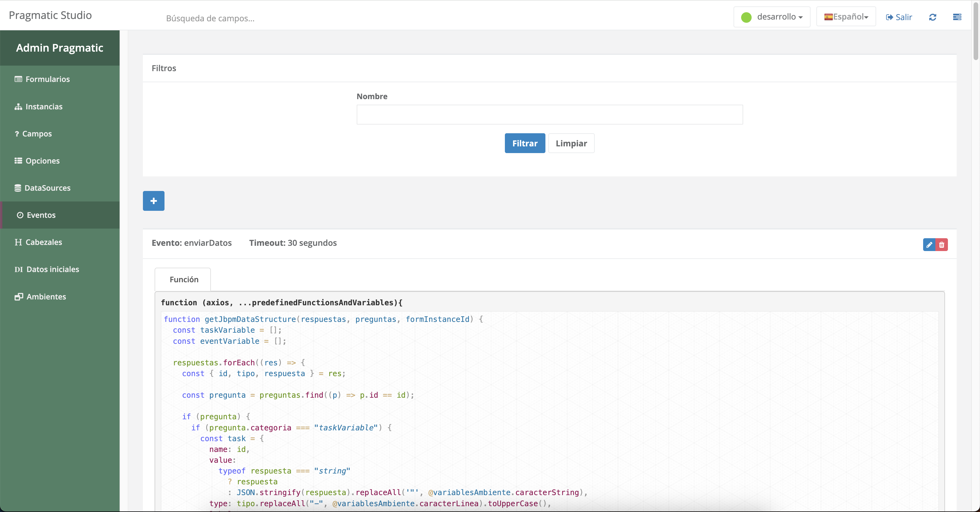Open the Opciones sidebar entry
The height and width of the screenshot is (512, 980).
[60, 161]
